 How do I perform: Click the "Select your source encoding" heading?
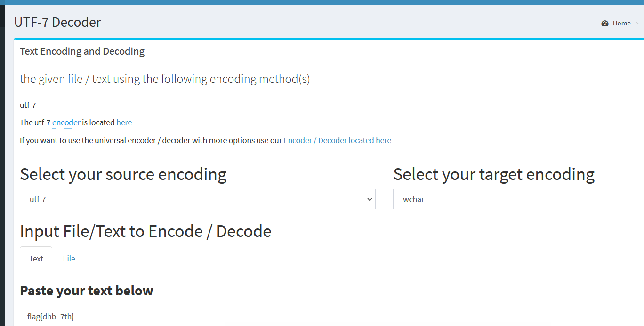coord(123,174)
